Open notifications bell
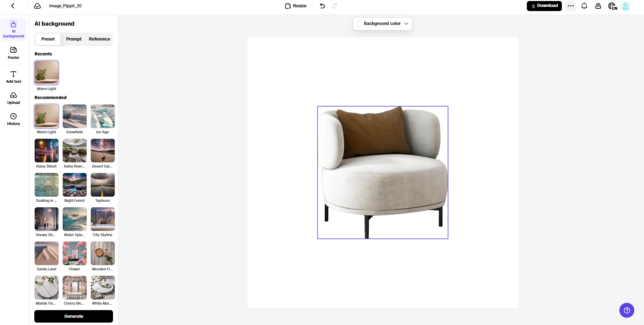This screenshot has height=325, width=644. (x=584, y=6)
